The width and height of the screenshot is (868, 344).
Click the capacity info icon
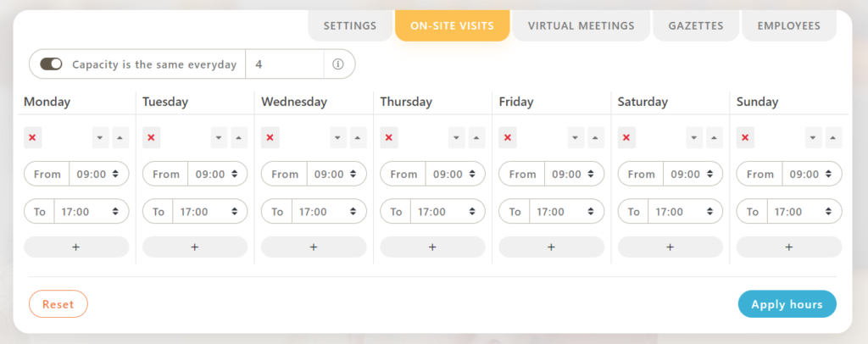click(338, 64)
